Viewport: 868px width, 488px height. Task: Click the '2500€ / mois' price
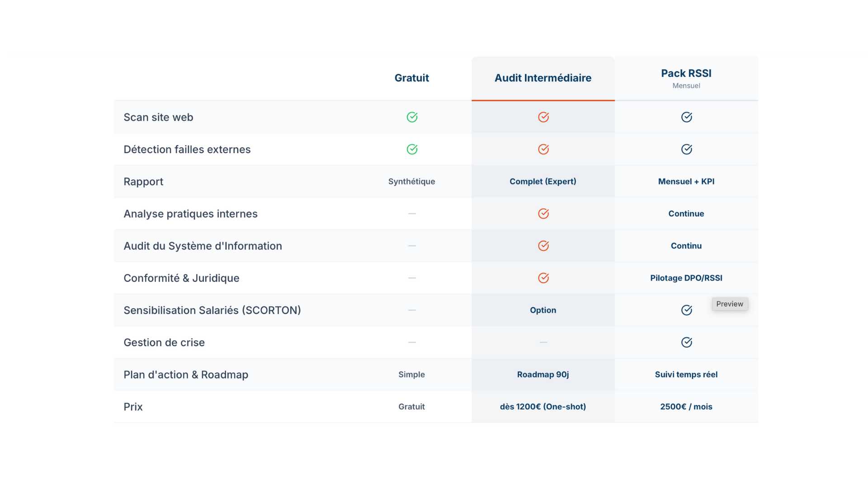[686, 407]
